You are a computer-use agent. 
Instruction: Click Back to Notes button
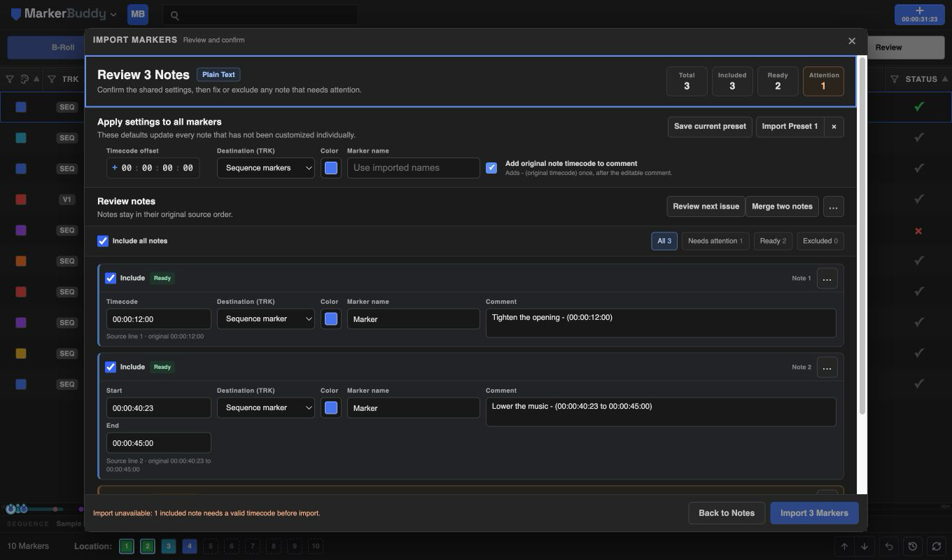(727, 513)
